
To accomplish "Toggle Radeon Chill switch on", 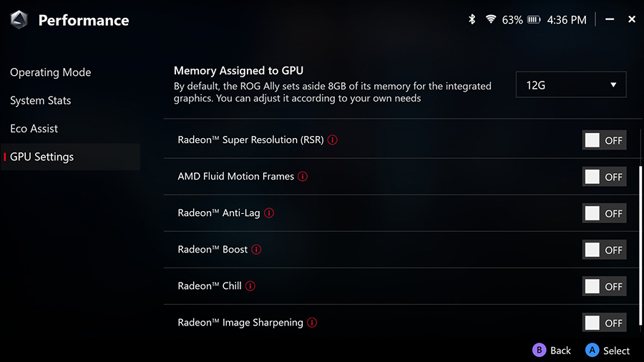I will (604, 286).
